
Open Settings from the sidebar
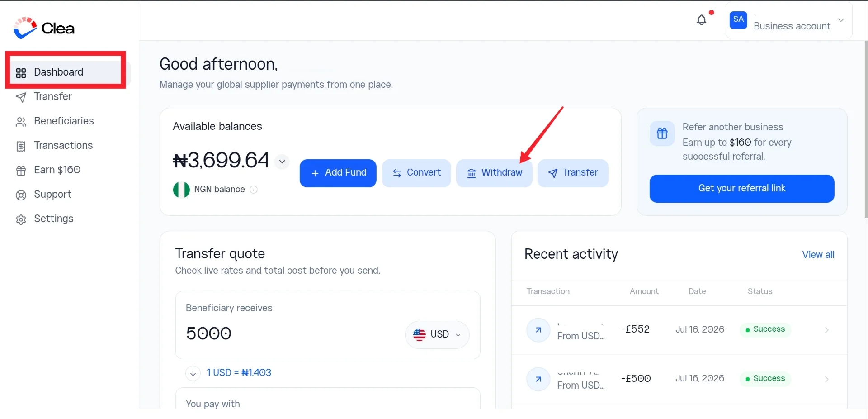click(44, 219)
